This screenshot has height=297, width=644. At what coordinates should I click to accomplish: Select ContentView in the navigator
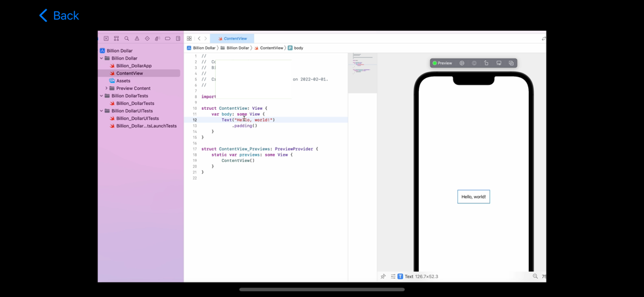click(x=139, y=73)
